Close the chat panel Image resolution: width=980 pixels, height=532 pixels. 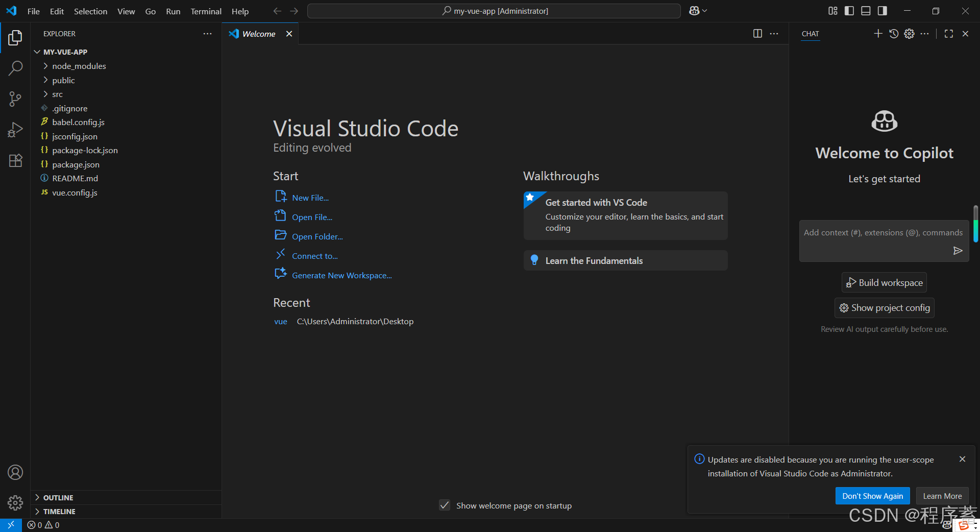point(965,34)
